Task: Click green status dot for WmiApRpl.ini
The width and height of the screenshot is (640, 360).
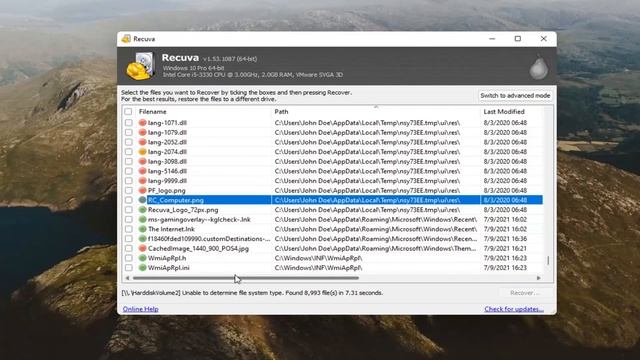Action: (x=142, y=268)
